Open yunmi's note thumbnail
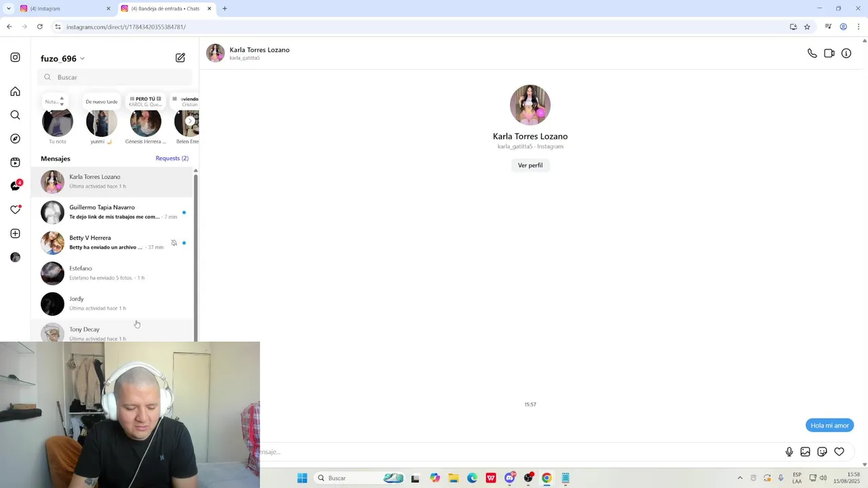Image resolution: width=868 pixels, height=488 pixels. (102, 122)
